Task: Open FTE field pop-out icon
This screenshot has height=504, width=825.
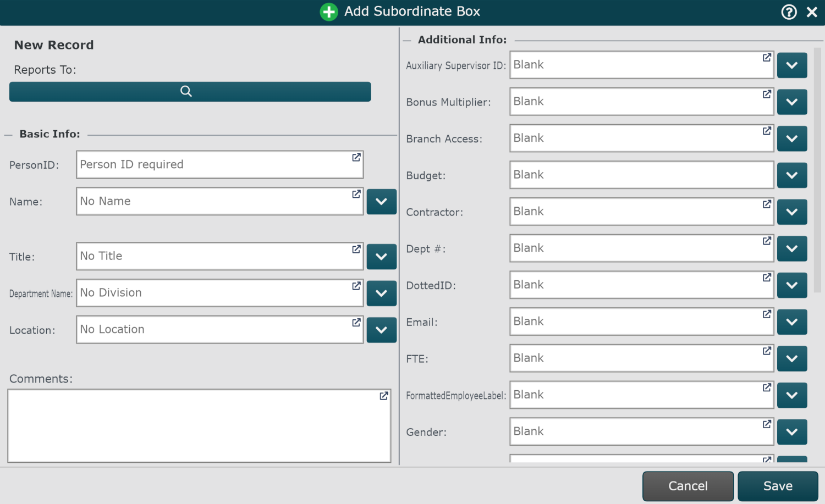Action: (x=767, y=351)
